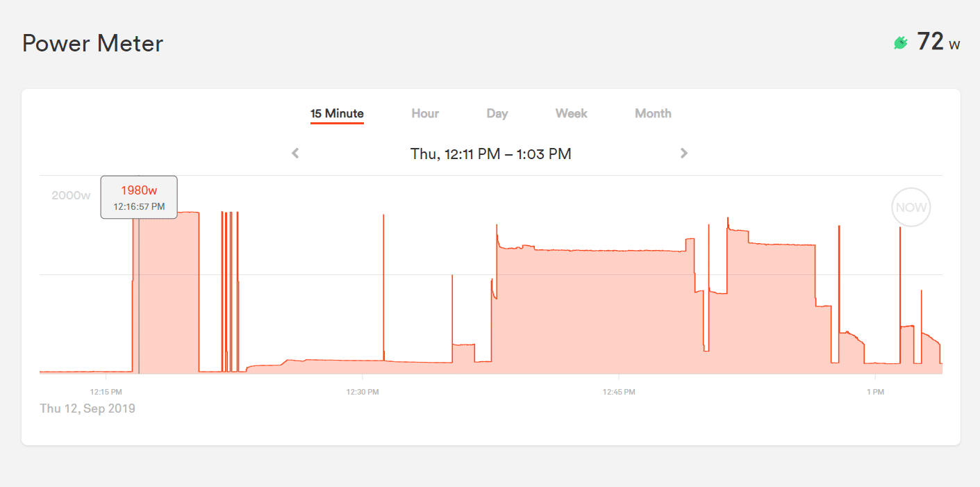
Task: Click the tall power spike near 12:30 PM
Action: pyautogui.click(x=383, y=278)
